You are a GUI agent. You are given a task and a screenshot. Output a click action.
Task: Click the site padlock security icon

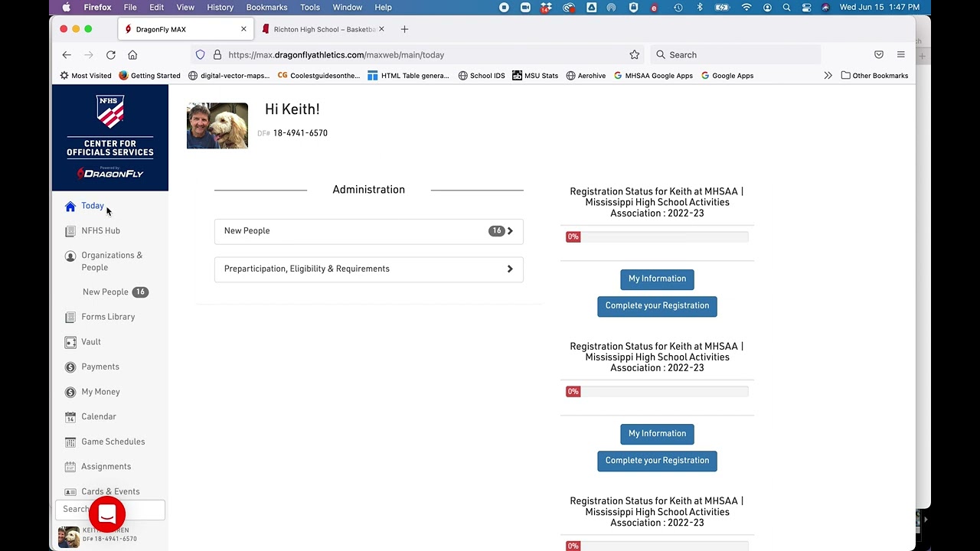217,55
